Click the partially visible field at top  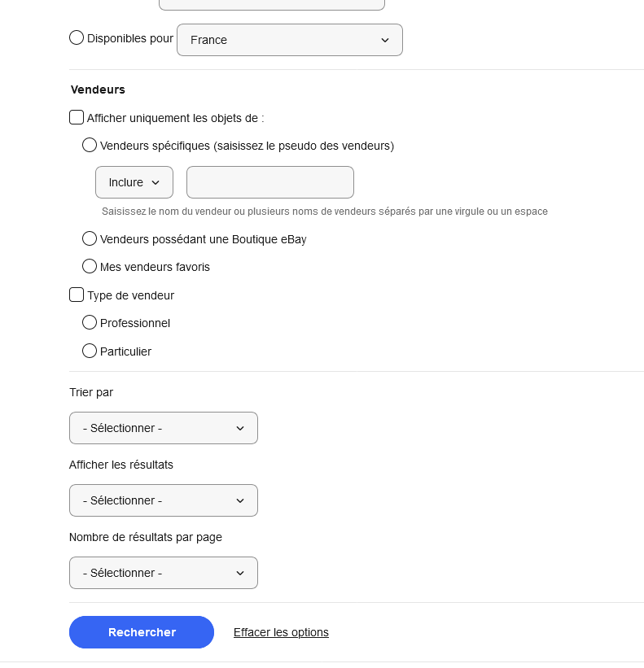tap(271, 4)
